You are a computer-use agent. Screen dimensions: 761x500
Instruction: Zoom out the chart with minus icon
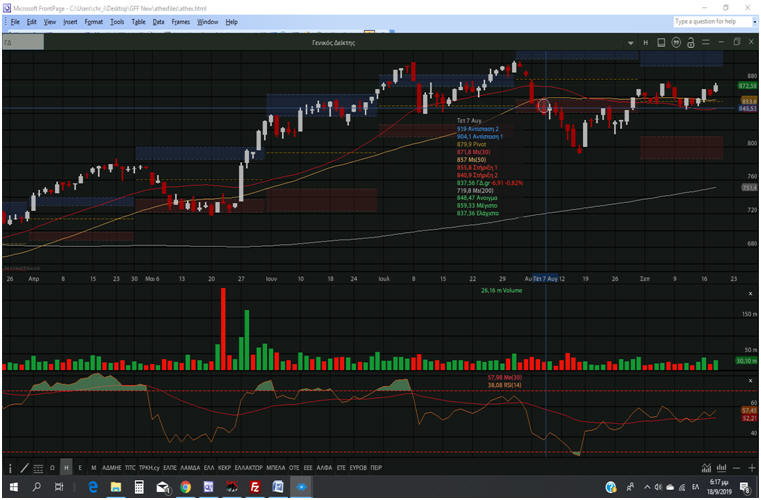[x=737, y=468]
